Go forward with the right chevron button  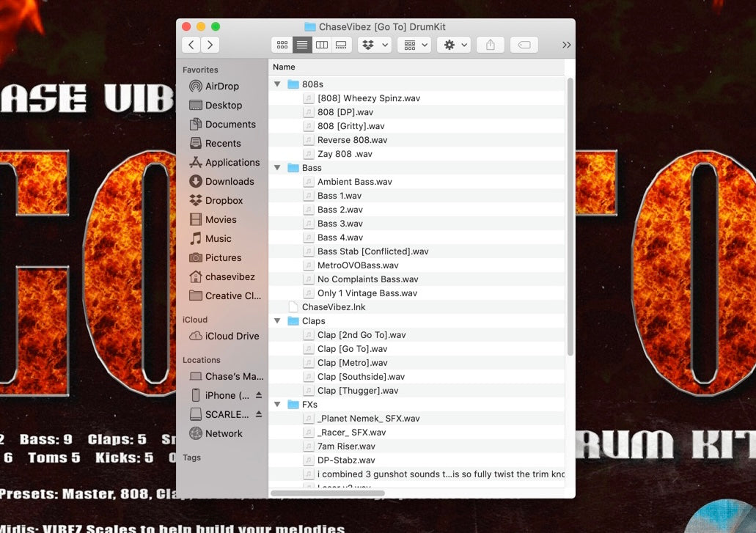pos(210,45)
